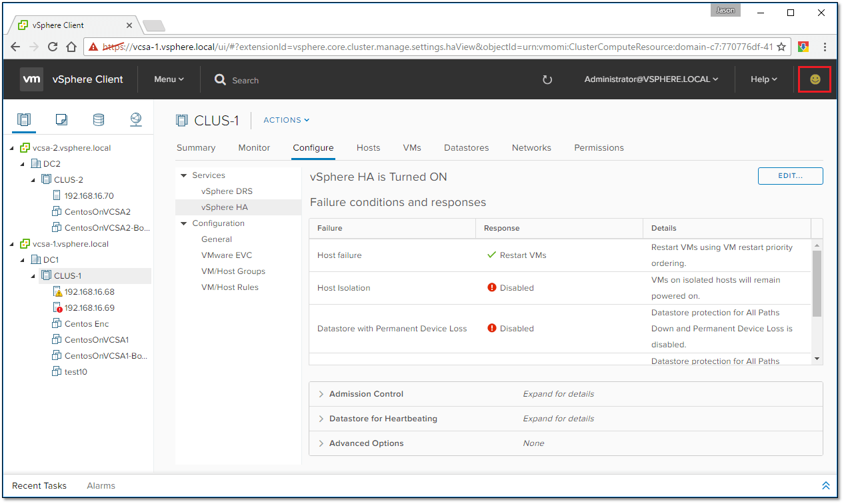844x504 pixels.
Task: Select vSphere DRS in settings list
Action: [x=227, y=191]
